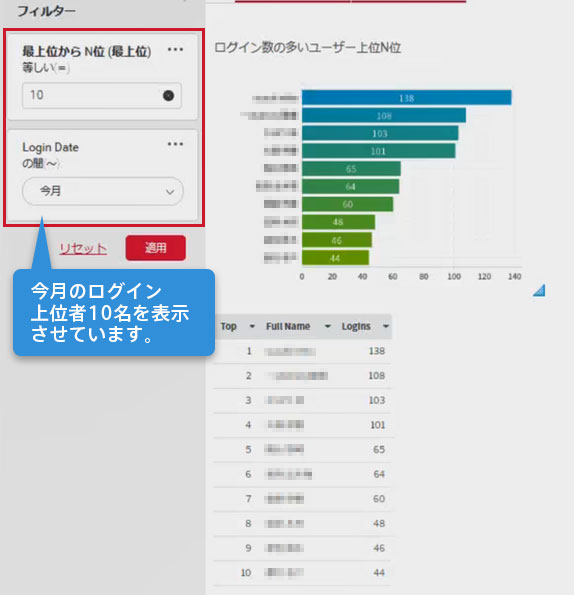Screen dimensions: 574x595
Task: Select the top bar showing 138 logins
Action: 406,98
